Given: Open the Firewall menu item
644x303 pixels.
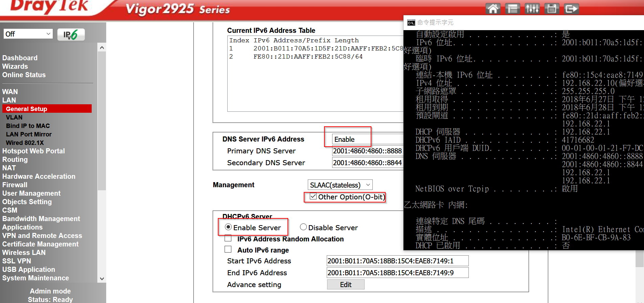Looking at the screenshot, I should pyautogui.click(x=15, y=185).
